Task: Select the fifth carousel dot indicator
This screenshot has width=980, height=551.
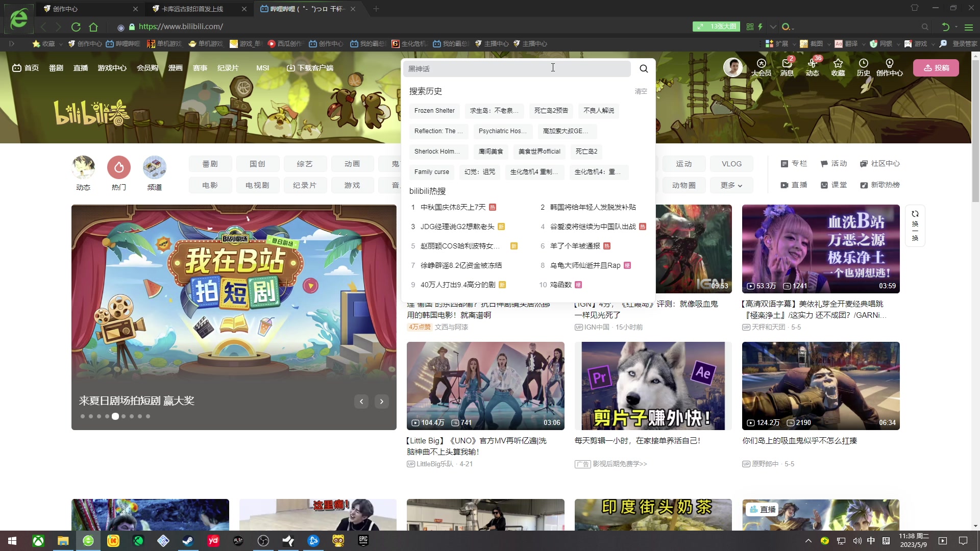Action: [x=115, y=416]
